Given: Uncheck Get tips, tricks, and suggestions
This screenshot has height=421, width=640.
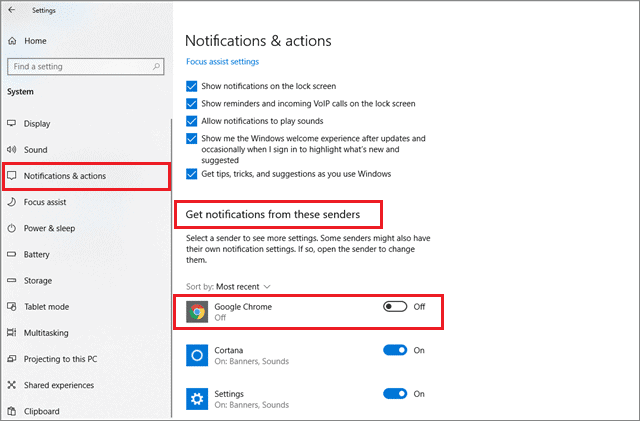Looking at the screenshot, I should pyautogui.click(x=191, y=174).
